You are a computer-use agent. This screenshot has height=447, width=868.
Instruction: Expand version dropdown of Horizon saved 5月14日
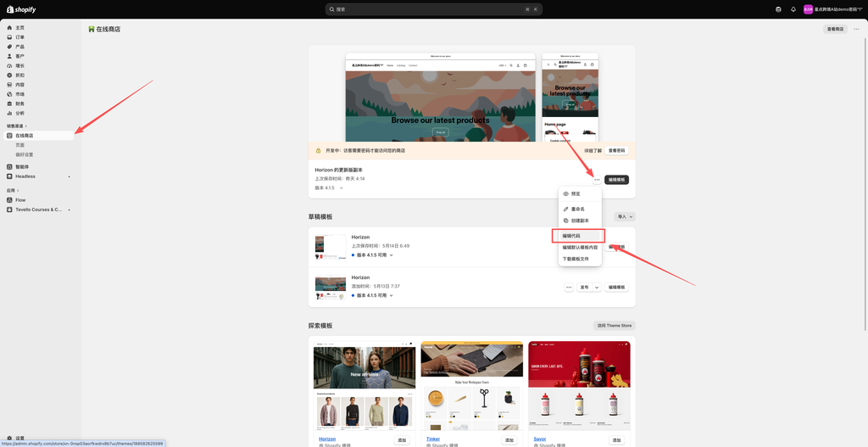point(372,255)
